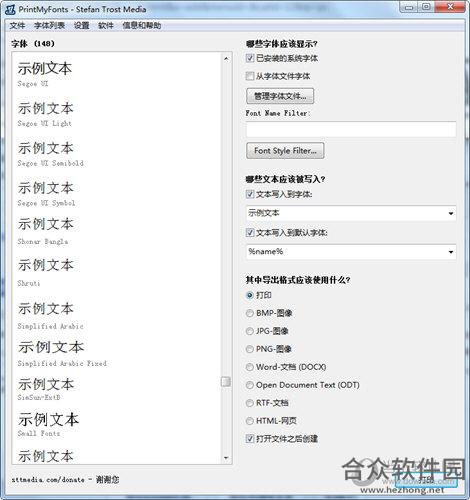Select the 打印 export radio button
Viewport: 470px width, 500px height.
click(250, 295)
